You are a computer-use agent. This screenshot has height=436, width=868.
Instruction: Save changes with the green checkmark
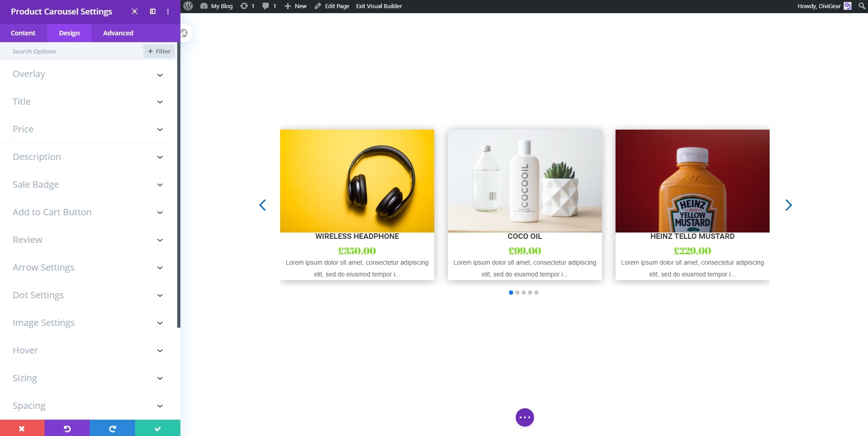click(x=158, y=428)
